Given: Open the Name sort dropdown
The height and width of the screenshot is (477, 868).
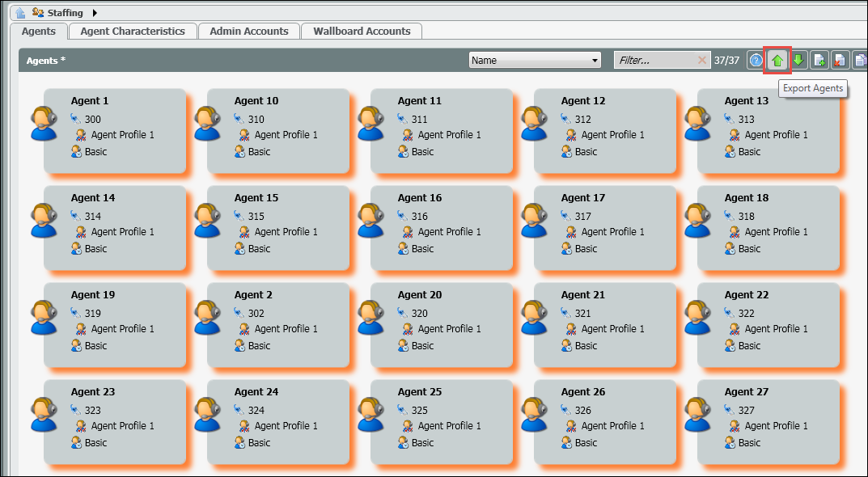Looking at the screenshot, I should coord(535,60).
